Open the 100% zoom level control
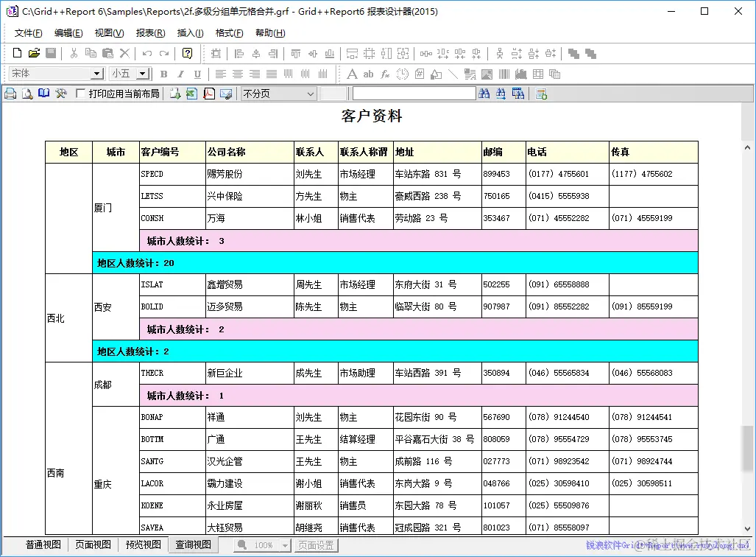 coord(263,546)
